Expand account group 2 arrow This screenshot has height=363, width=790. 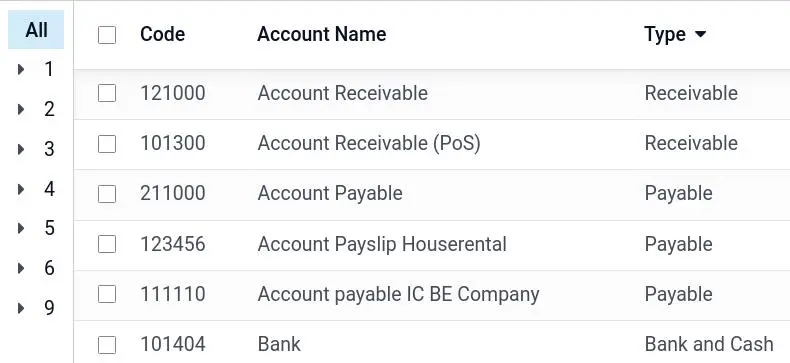pos(21,109)
